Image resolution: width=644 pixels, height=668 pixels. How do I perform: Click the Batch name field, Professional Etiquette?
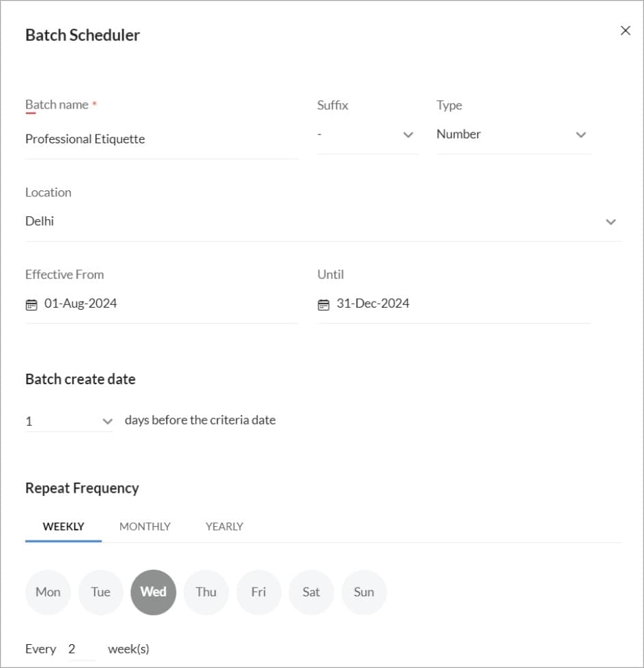(x=162, y=139)
